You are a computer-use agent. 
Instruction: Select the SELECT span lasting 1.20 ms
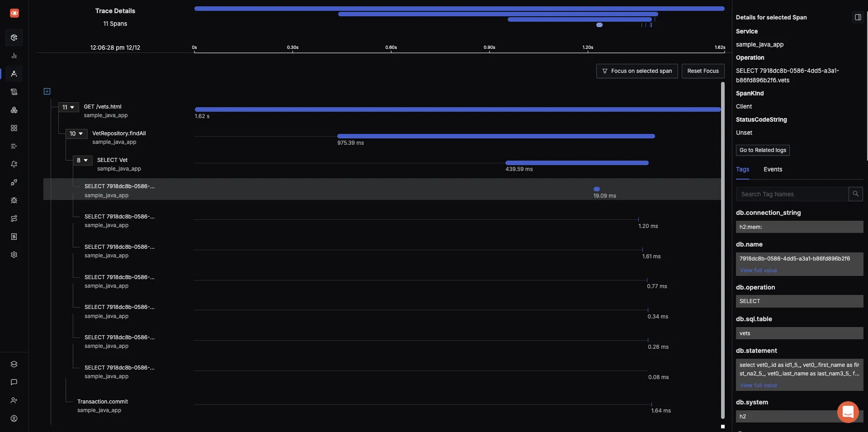(x=382, y=221)
